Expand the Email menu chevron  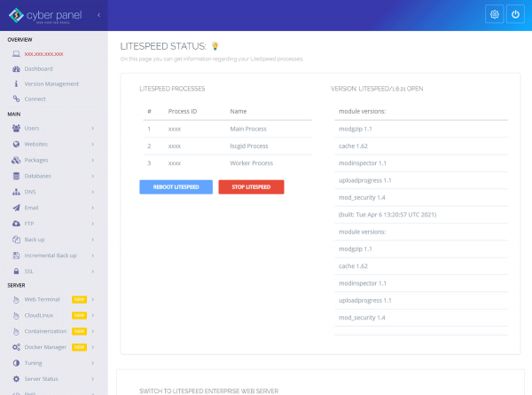[x=92, y=208]
